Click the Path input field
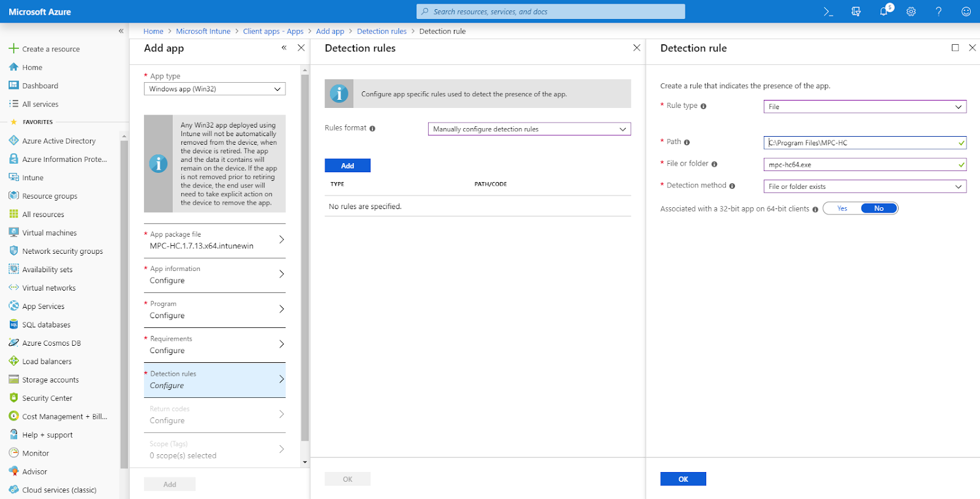 click(x=865, y=143)
